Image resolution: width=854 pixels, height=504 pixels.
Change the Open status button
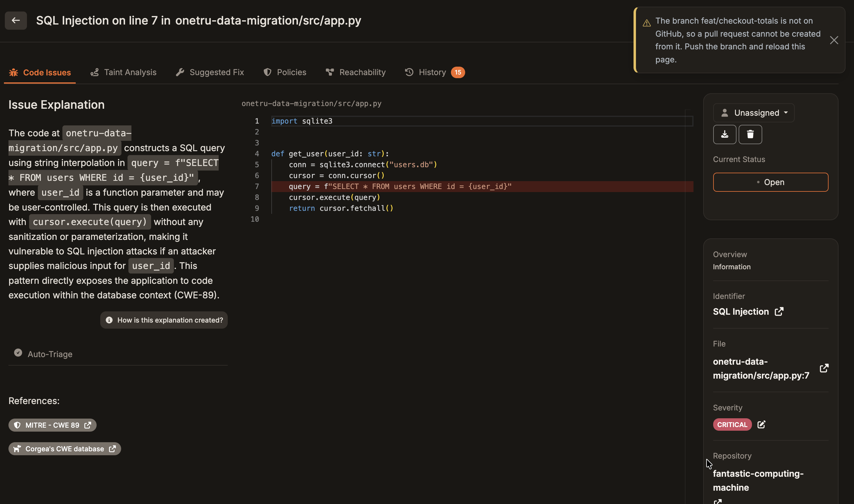point(770,182)
